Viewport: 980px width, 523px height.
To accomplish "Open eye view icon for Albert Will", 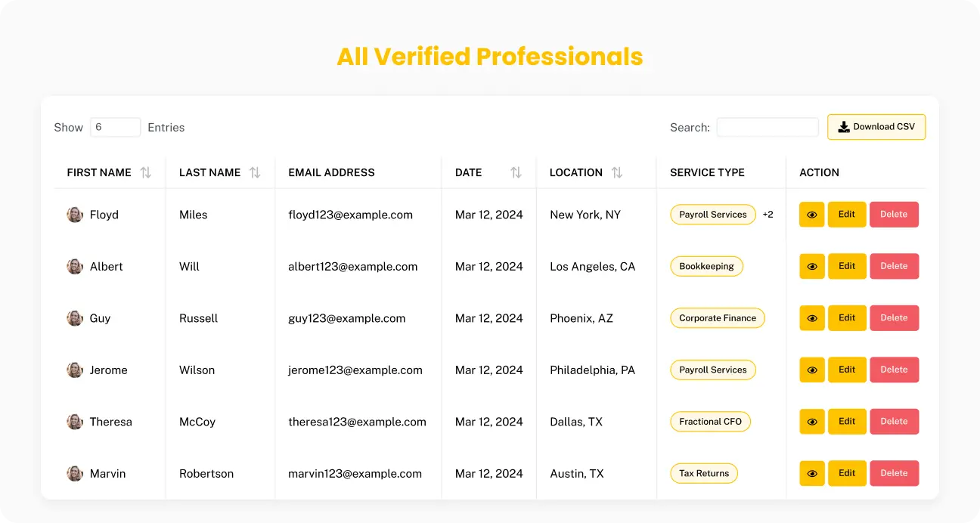I will click(812, 266).
